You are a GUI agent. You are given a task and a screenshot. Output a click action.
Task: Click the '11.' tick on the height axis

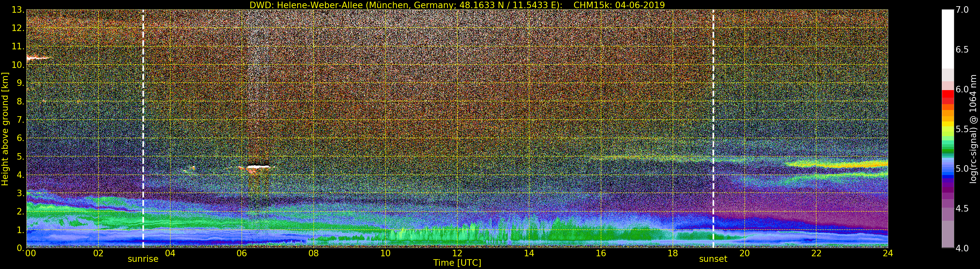[x=18, y=46]
